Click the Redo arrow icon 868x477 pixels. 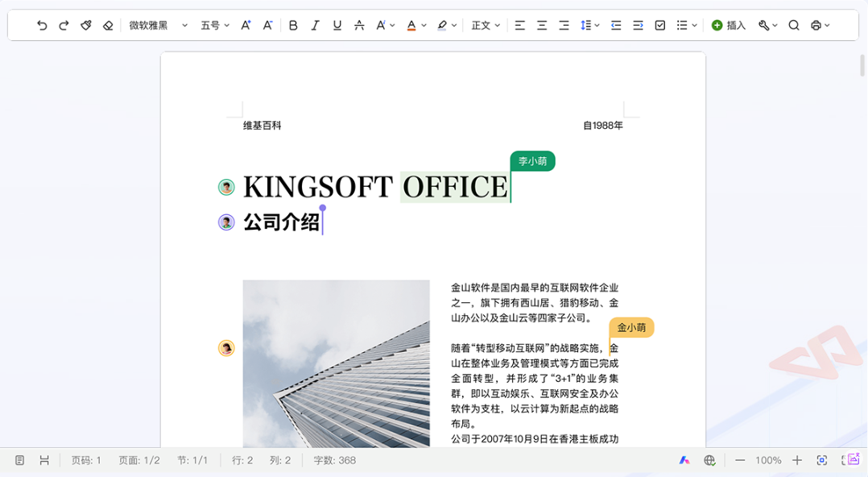click(x=64, y=26)
